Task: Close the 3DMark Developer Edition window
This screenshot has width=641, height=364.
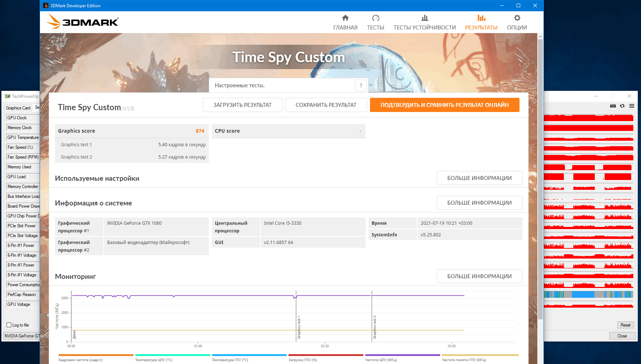Action: click(x=535, y=5)
